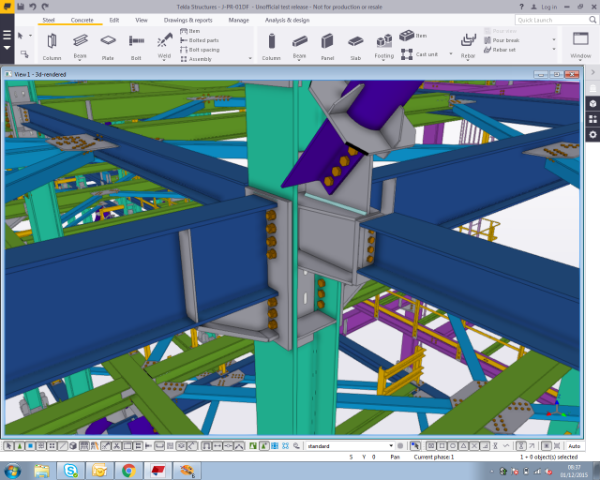Switch to the Drawings & reports tab

coord(188,19)
